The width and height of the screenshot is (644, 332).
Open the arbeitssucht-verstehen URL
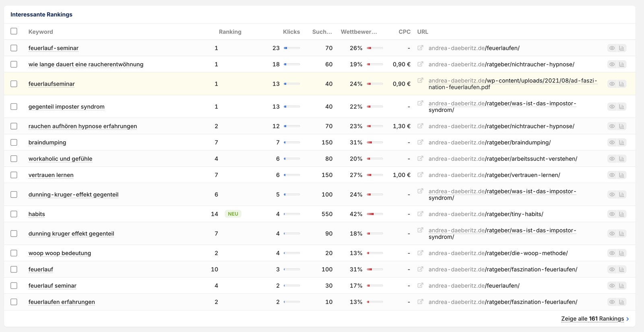coord(503,159)
